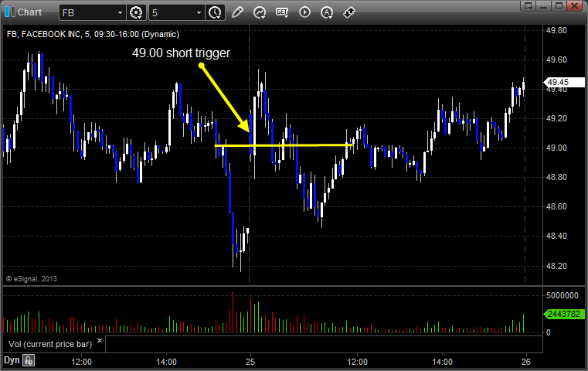
Task: Remove the Vol (current price bar) study
Action: [x=100, y=341]
